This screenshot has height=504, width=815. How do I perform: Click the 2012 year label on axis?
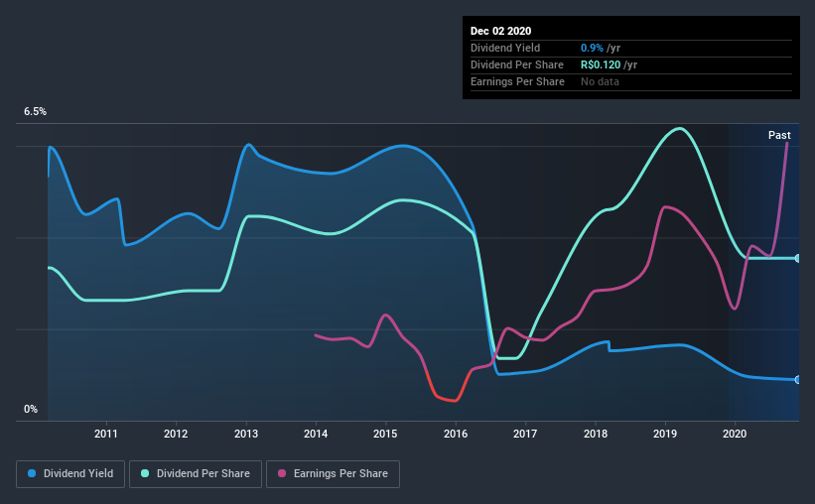pos(176,434)
